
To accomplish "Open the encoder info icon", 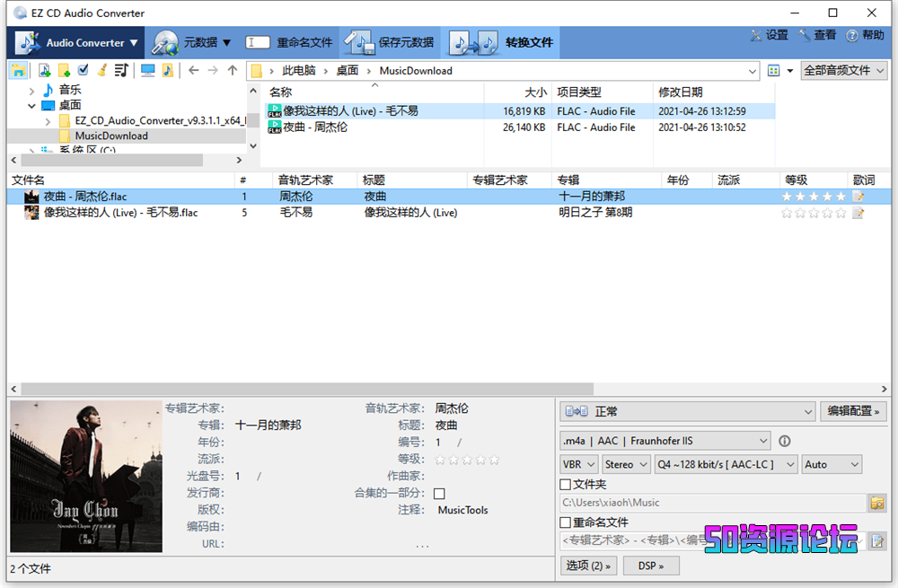I will 785,441.
